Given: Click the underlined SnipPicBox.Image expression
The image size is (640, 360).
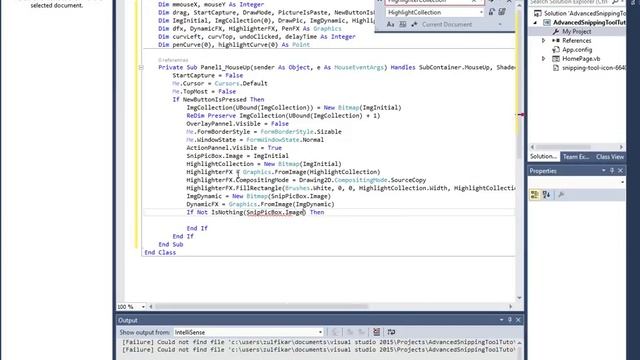Looking at the screenshot, I should 276,212.
